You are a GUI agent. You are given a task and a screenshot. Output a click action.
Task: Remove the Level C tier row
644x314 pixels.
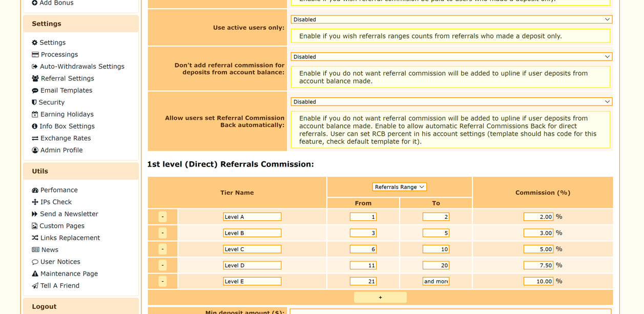tap(163, 249)
